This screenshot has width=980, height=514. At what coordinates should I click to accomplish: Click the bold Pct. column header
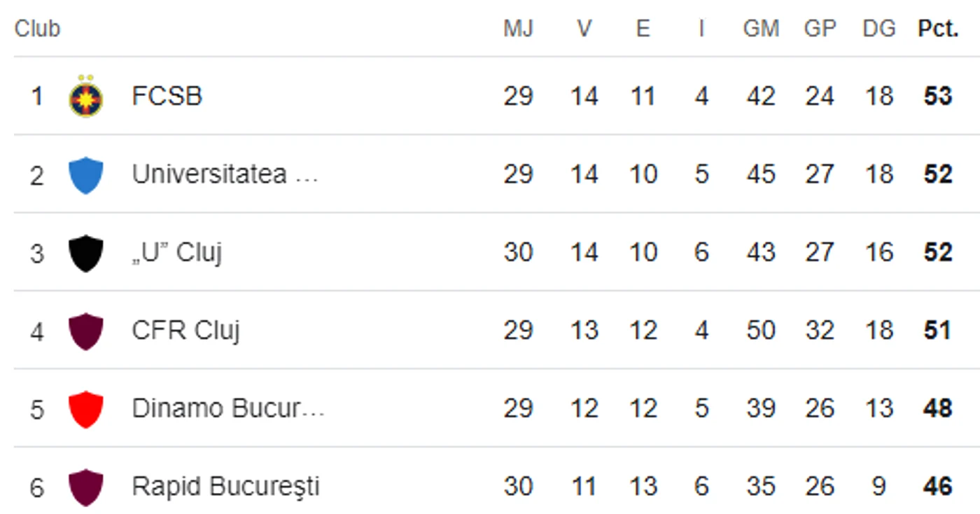point(938,28)
